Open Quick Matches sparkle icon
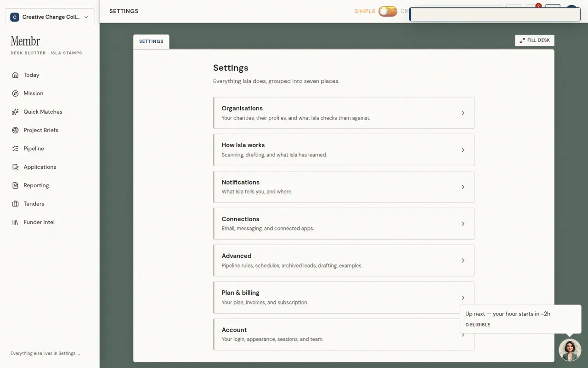Screen dimensions: 588x368 15,112
